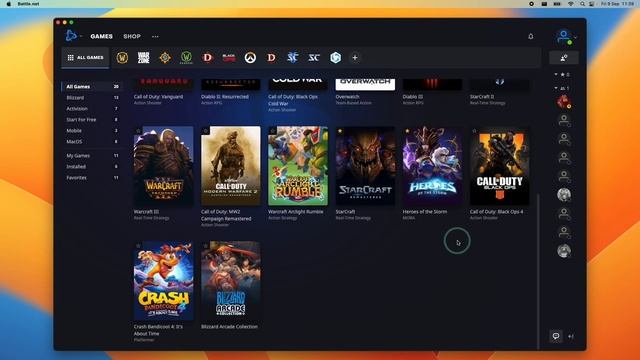Click the add friend icon button
Image resolution: width=640 pixels, height=360 pixels.
pyautogui.click(x=564, y=58)
